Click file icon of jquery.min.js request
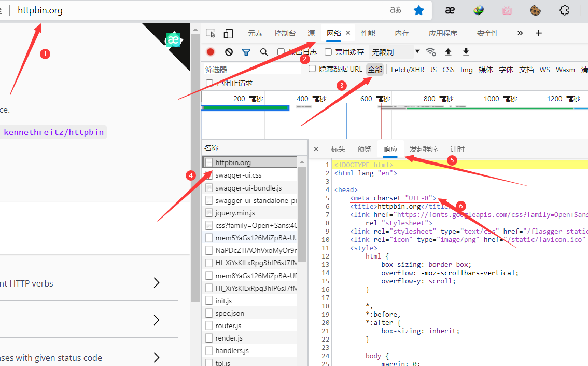The width and height of the screenshot is (588, 366). click(x=209, y=213)
